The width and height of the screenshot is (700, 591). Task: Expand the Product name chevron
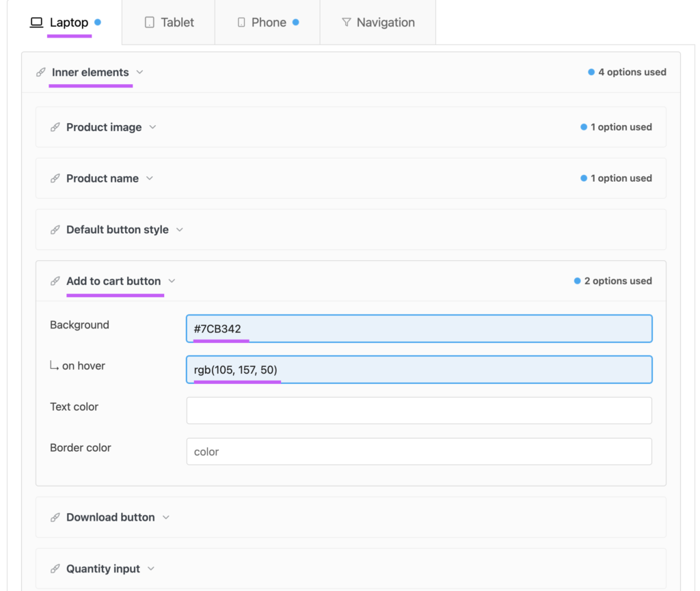[150, 178]
